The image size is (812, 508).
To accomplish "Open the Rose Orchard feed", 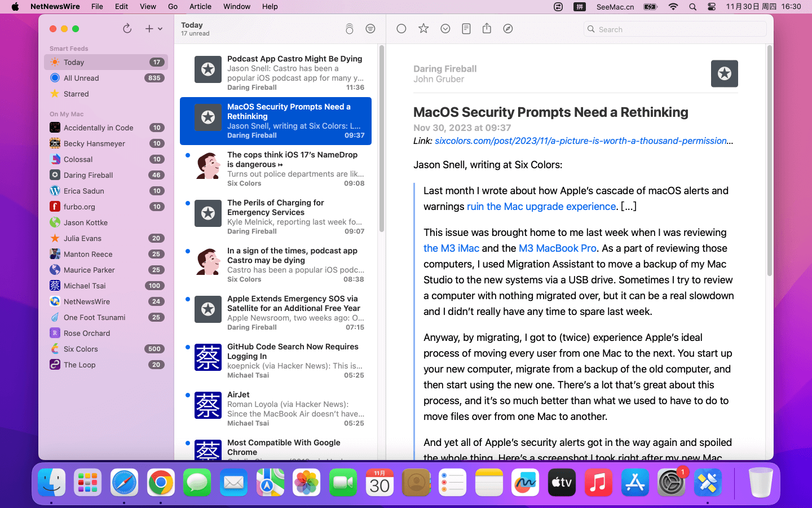I will 106,333.
